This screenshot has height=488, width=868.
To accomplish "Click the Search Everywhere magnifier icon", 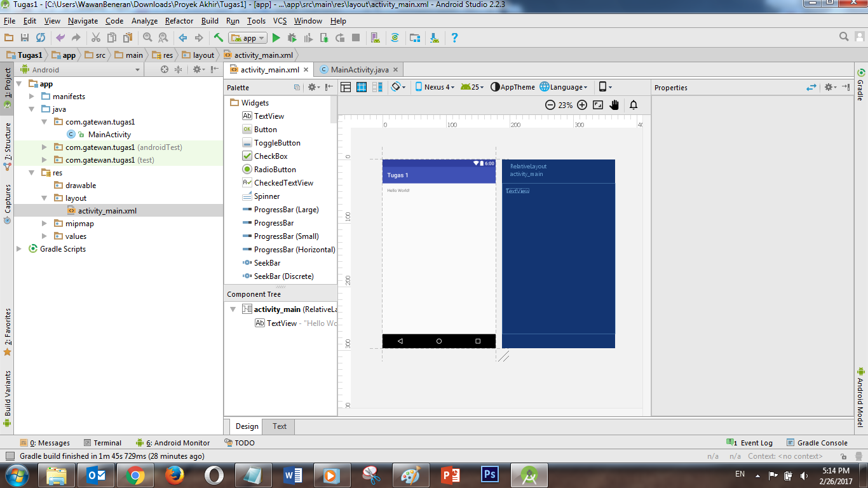I will click(844, 37).
